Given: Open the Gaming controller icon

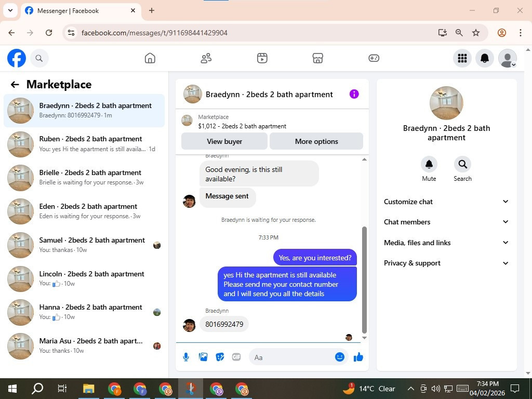Looking at the screenshot, I should point(374,58).
